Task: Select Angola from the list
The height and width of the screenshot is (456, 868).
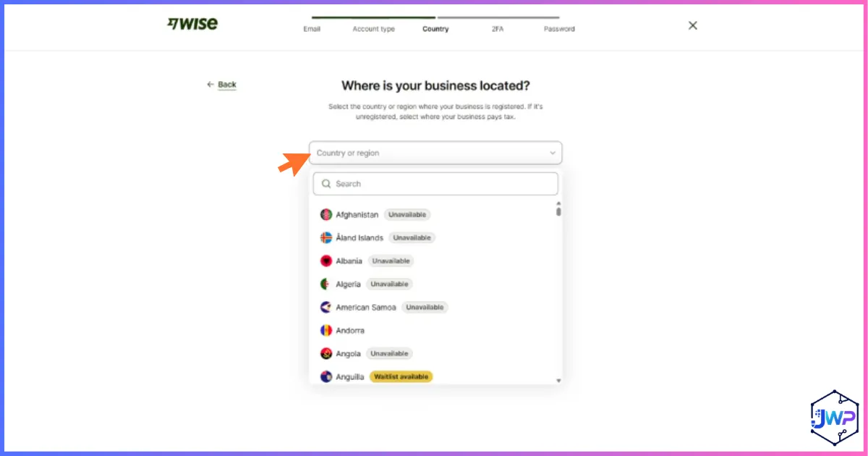Action: point(435,353)
